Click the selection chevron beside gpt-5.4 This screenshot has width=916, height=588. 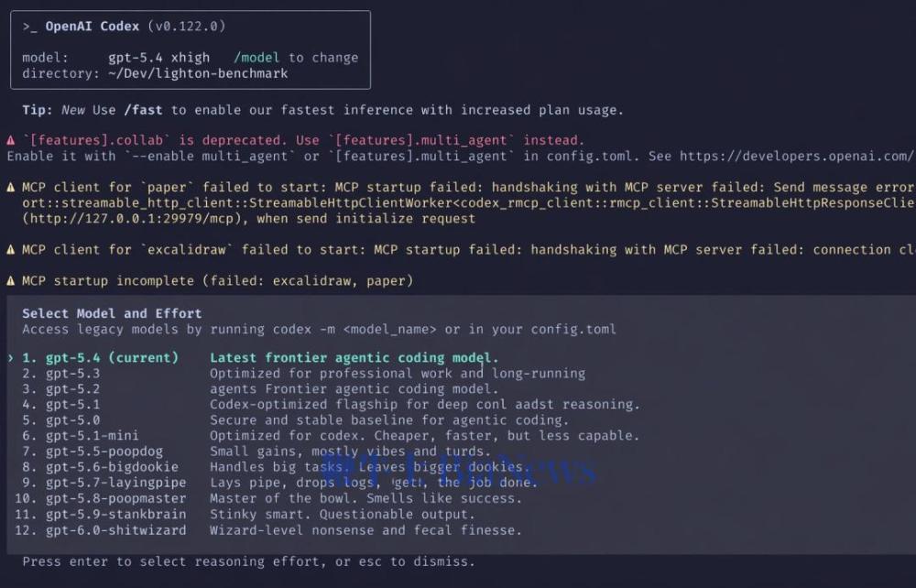(x=11, y=358)
